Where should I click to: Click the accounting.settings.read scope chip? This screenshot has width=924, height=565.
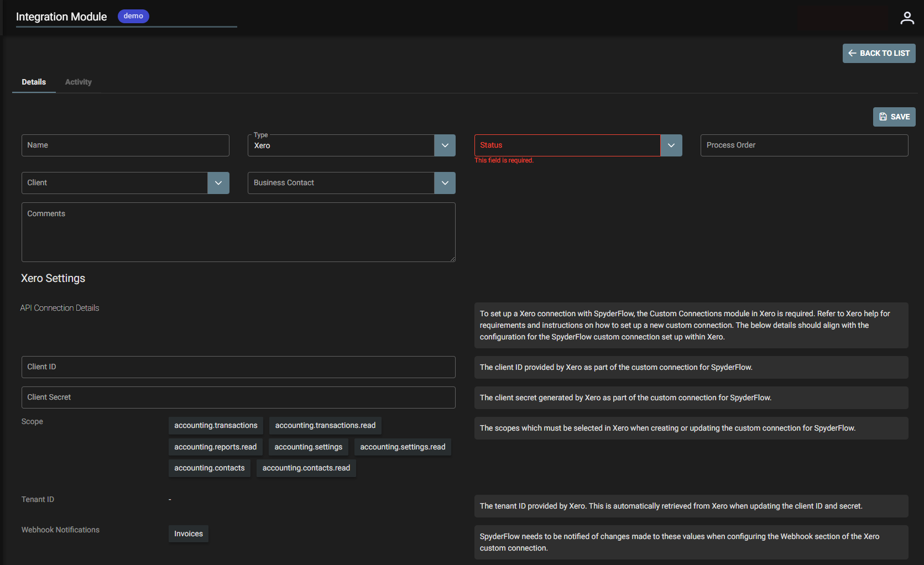[403, 447]
